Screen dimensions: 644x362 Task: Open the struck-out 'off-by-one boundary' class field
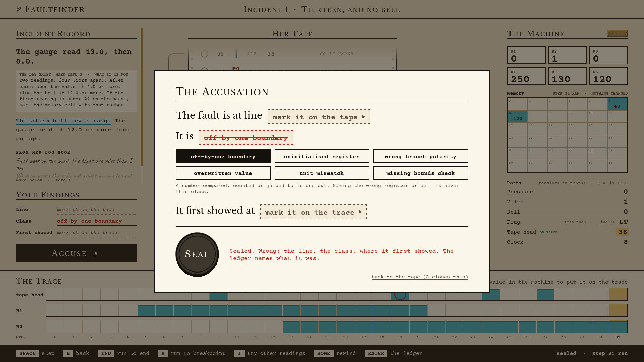tap(246, 137)
